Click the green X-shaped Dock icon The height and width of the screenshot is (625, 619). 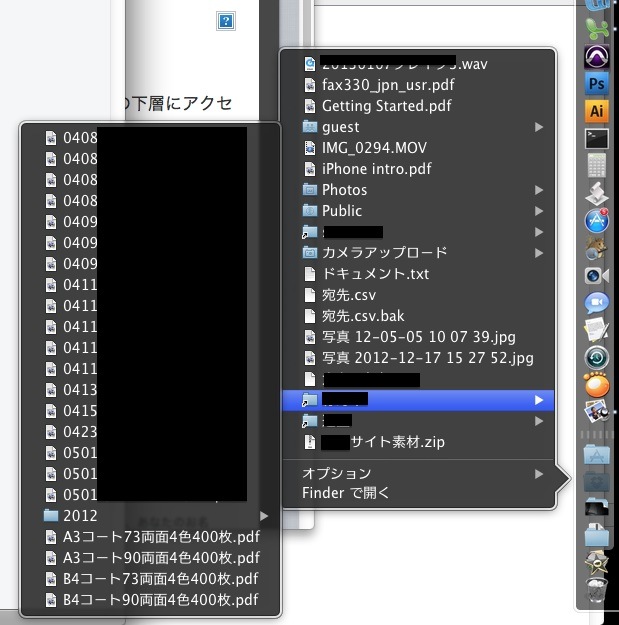[x=597, y=29]
